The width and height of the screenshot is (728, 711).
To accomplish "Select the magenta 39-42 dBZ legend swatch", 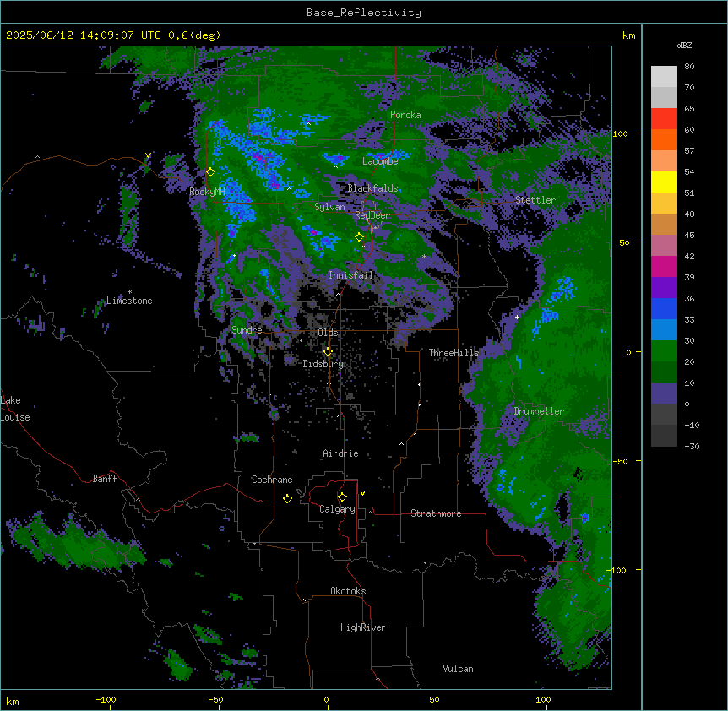I will [x=664, y=267].
